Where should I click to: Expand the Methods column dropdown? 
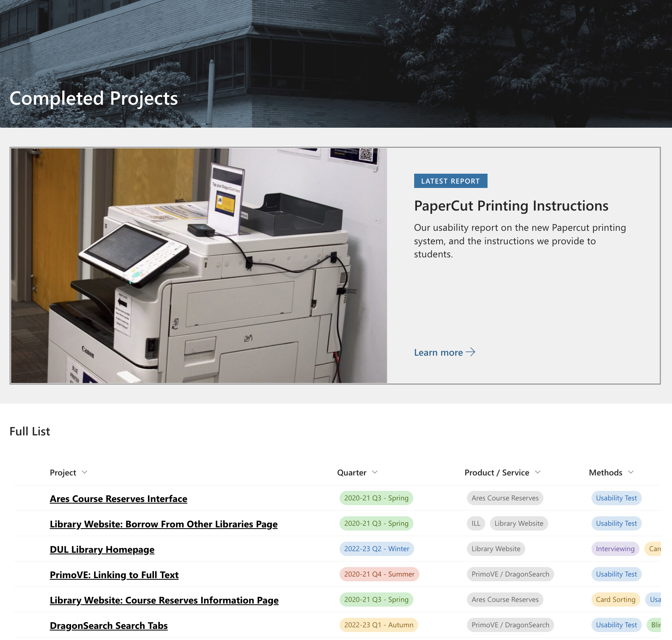(631, 472)
